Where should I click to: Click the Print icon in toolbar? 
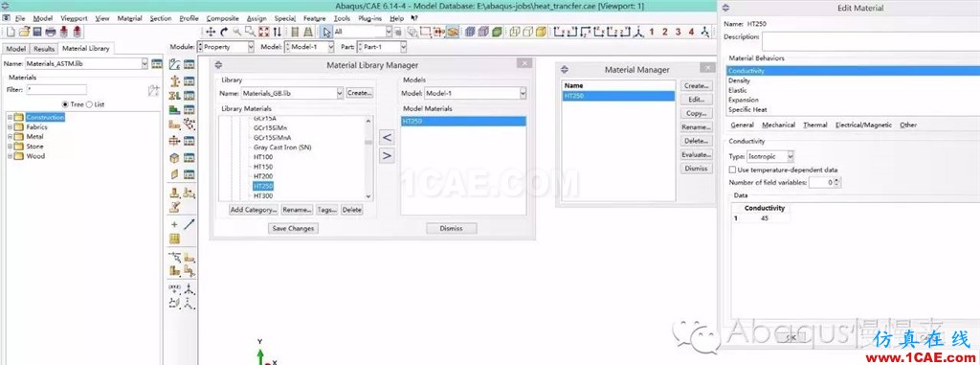point(51,32)
